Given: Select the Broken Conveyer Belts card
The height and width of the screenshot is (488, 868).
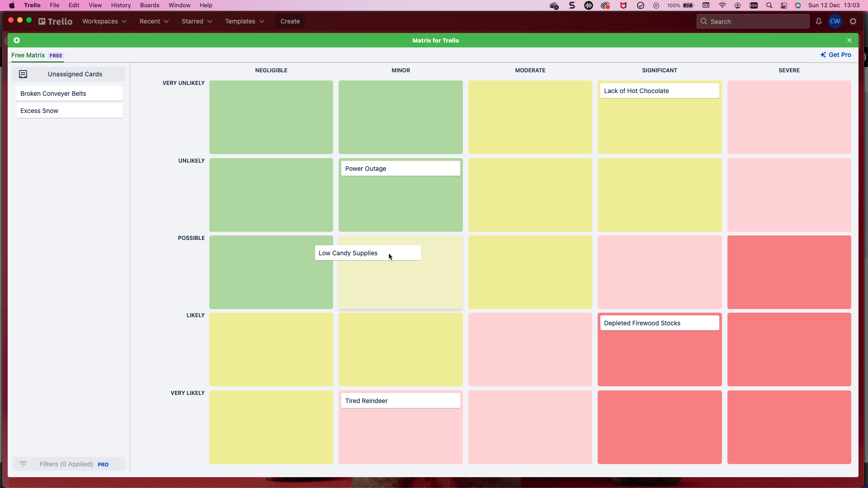Looking at the screenshot, I should pos(70,94).
